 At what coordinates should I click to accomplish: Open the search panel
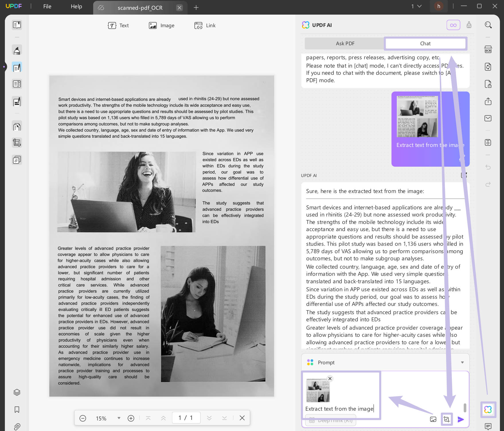[x=488, y=25]
